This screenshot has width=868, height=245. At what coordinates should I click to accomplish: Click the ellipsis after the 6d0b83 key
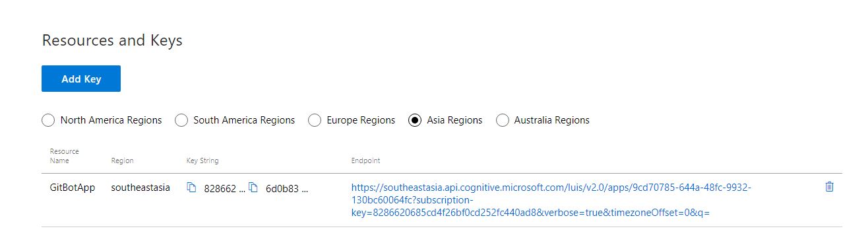304,191
